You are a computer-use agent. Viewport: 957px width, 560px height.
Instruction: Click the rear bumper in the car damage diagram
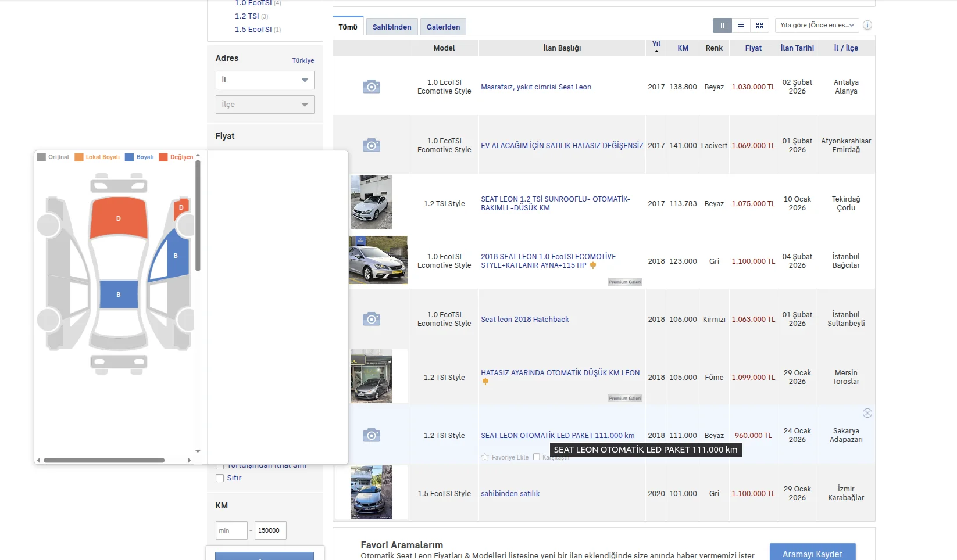click(119, 362)
